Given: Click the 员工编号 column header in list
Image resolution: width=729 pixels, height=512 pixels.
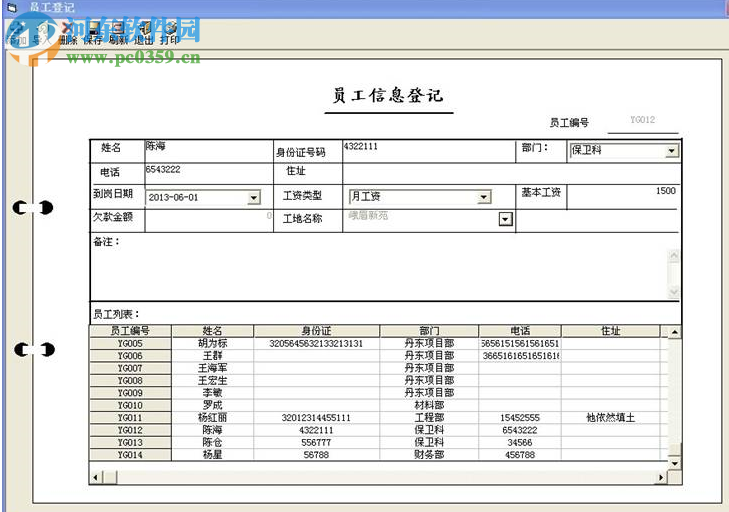Looking at the screenshot, I should pyautogui.click(x=130, y=331).
